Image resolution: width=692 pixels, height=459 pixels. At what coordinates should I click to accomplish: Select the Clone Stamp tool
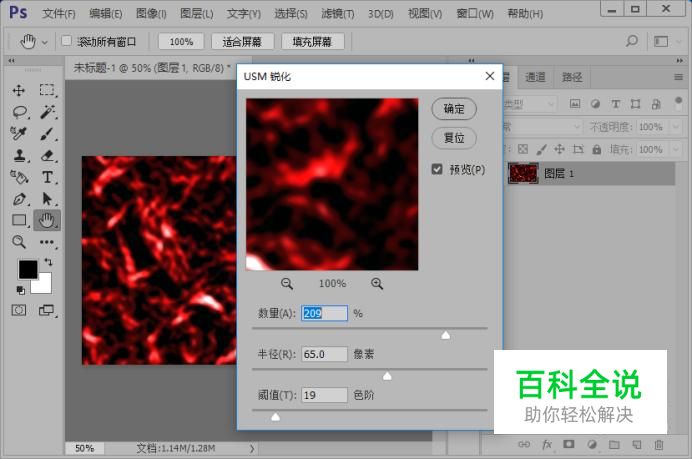pyautogui.click(x=19, y=155)
